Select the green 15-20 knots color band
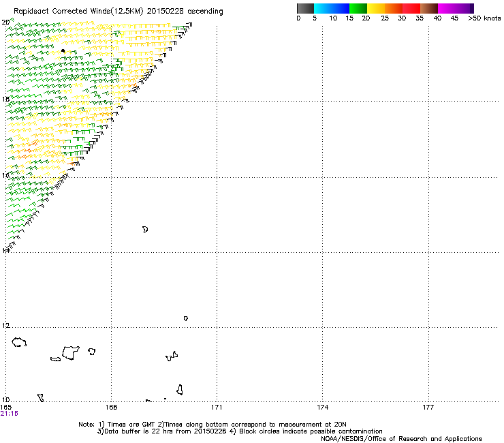The height and width of the screenshot is (443, 504). 358,8
